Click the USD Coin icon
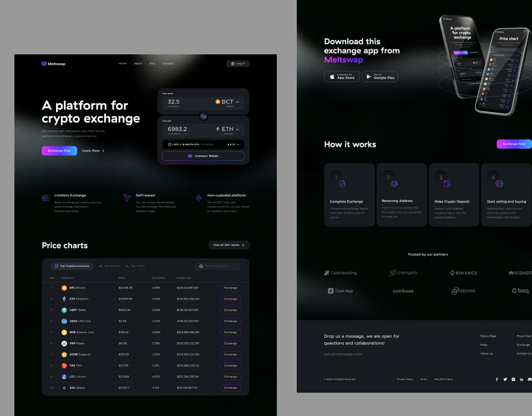Screen dimensions: 532x416 [64, 321]
